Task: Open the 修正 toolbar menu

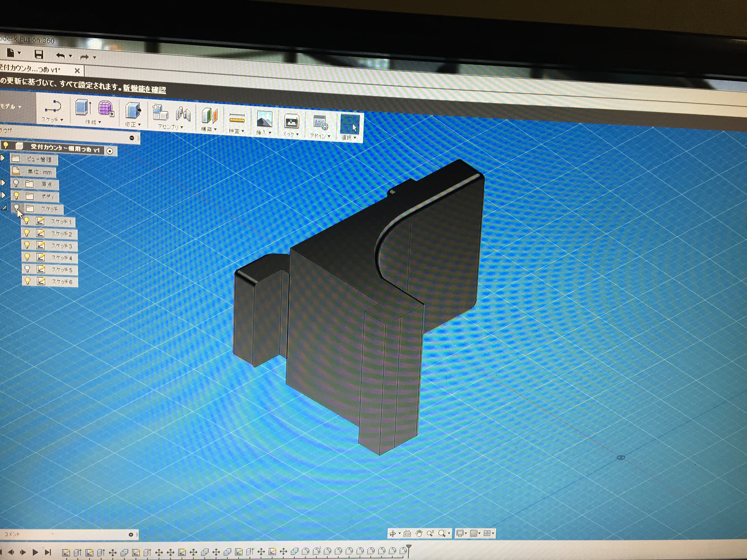Action: pos(133,124)
